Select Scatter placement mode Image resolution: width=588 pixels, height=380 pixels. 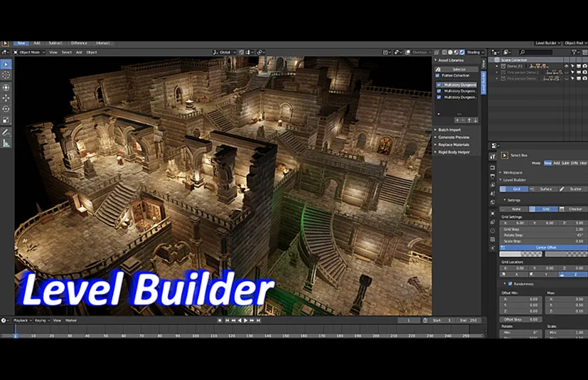tap(573, 189)
